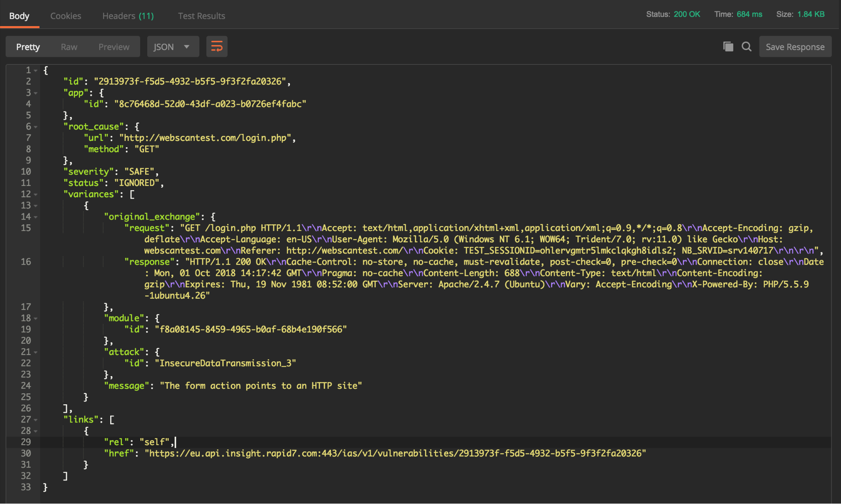
Task: Open the JSON format dropdown
Action: tap(172, 47)
